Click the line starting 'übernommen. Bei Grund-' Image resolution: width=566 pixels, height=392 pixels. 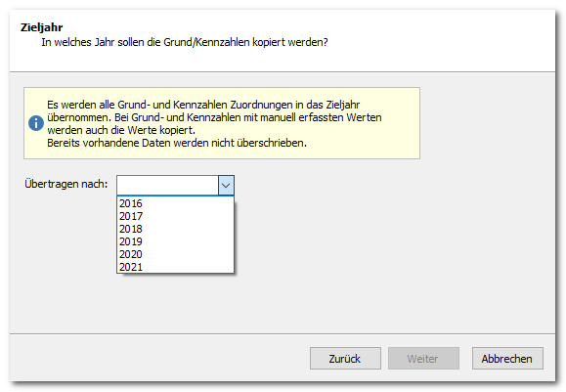214,117
